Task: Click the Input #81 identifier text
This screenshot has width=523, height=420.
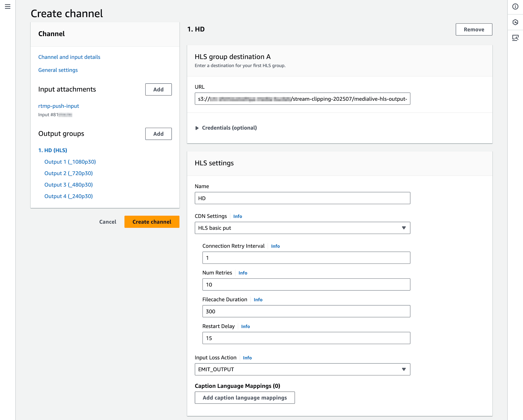Action: pos(55,115)
